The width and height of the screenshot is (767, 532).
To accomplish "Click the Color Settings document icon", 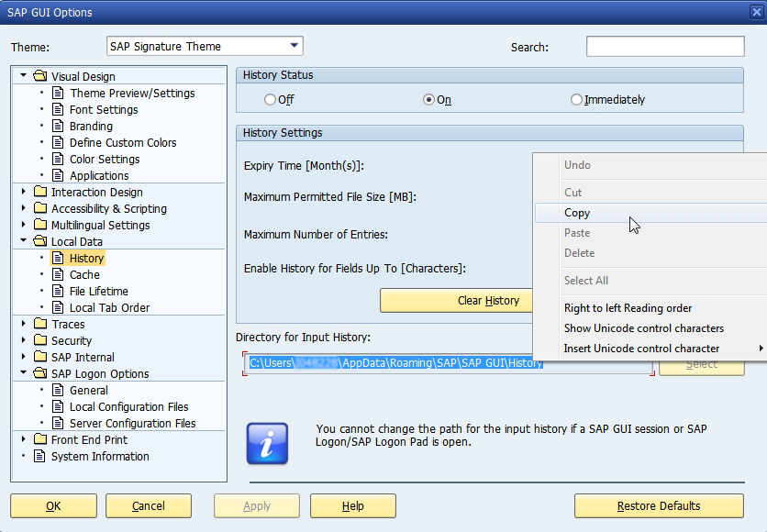I will click(x=58, y=160).
